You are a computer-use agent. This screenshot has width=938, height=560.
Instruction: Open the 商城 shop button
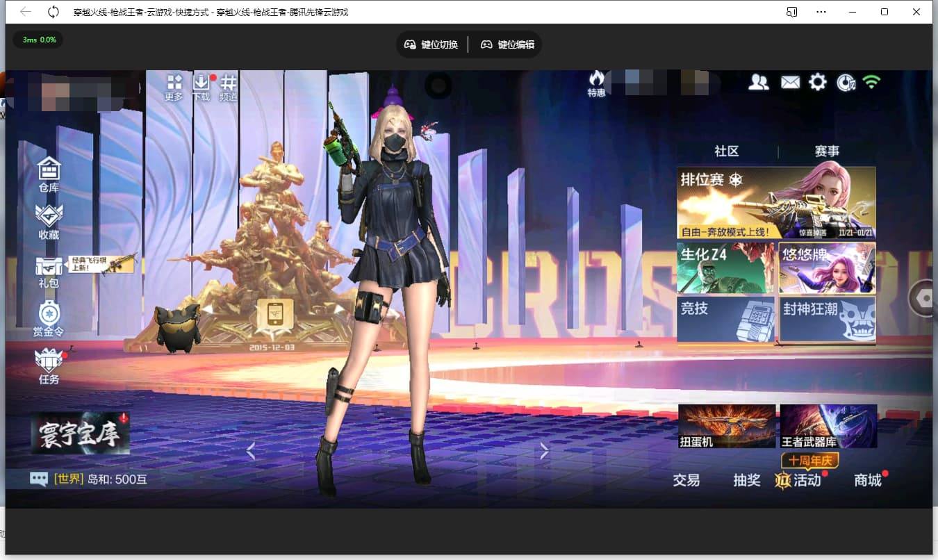pos(867,480)
